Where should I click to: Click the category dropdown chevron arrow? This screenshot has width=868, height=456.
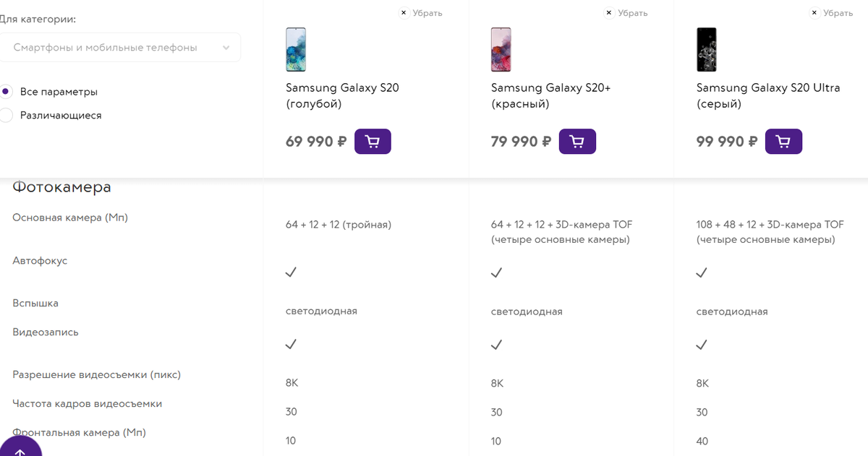(x=226, y=48)
